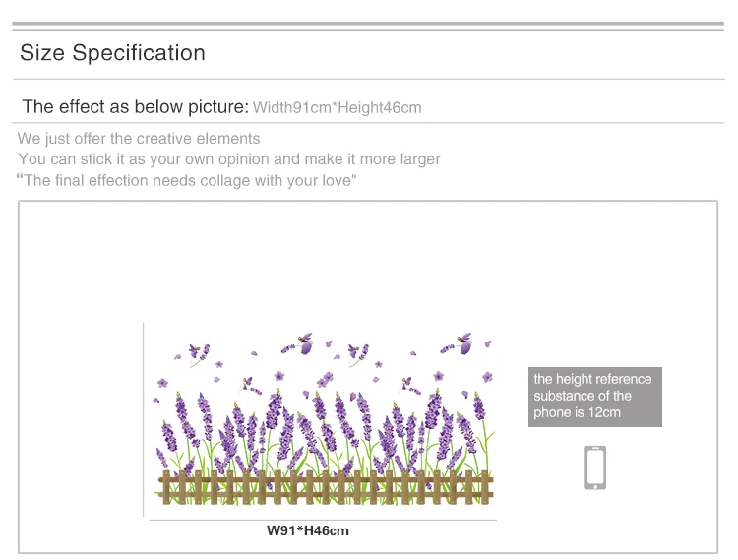Image resolution: width=738 pixels, height=560 pixels.
Task: Click "The effect as below picture:" text
Action: click(x=135, y=106)
